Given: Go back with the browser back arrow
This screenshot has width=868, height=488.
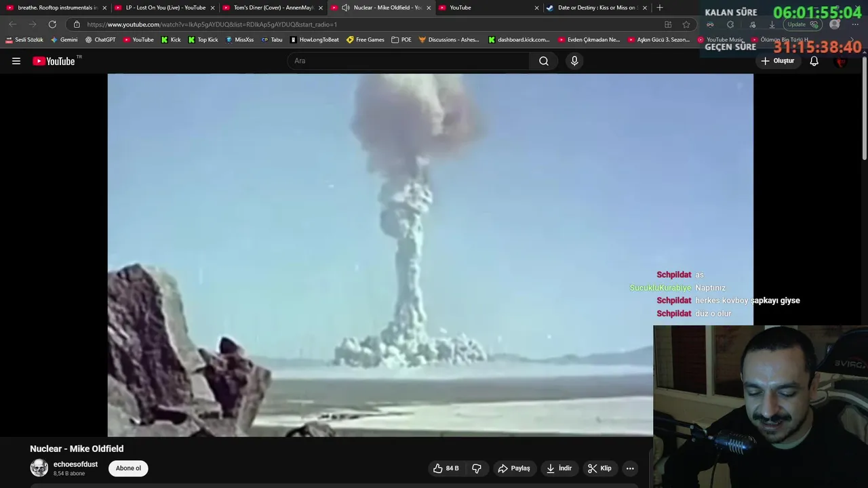Looking at the screenshot, I should coord(12,24).
